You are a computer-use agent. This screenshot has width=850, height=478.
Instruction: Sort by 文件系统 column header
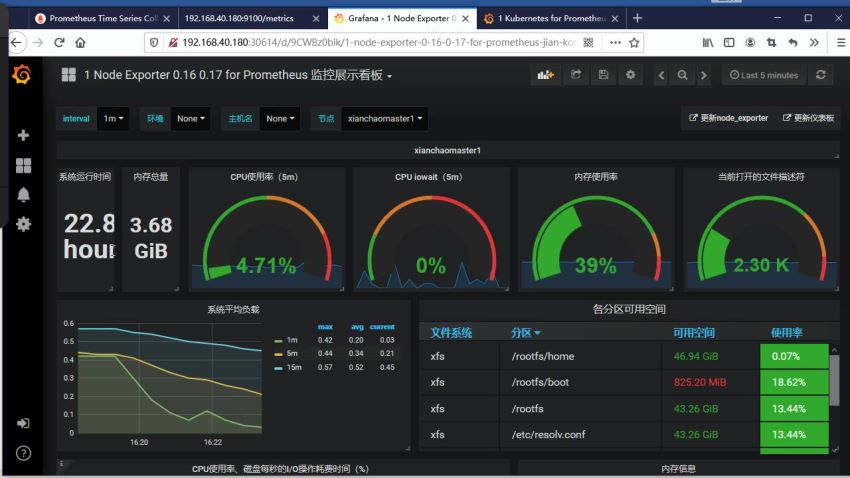click(x=451, y=332)
